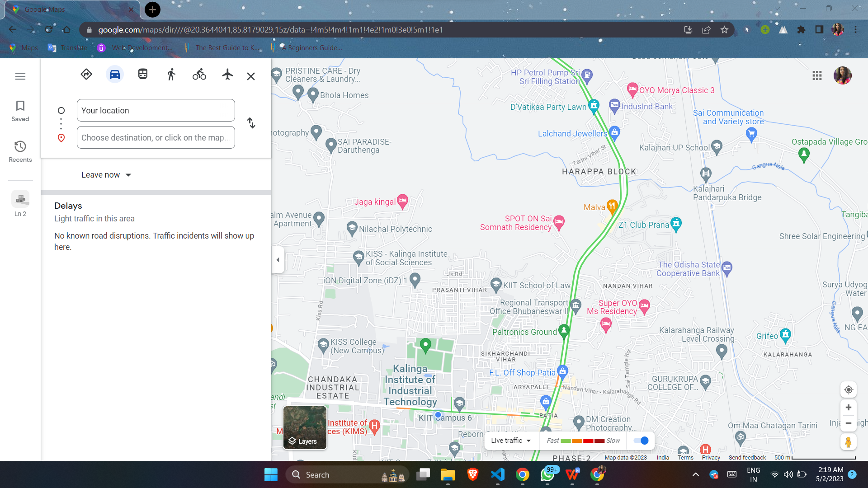Toggle the Live traffic switch off

click(641, 441)
